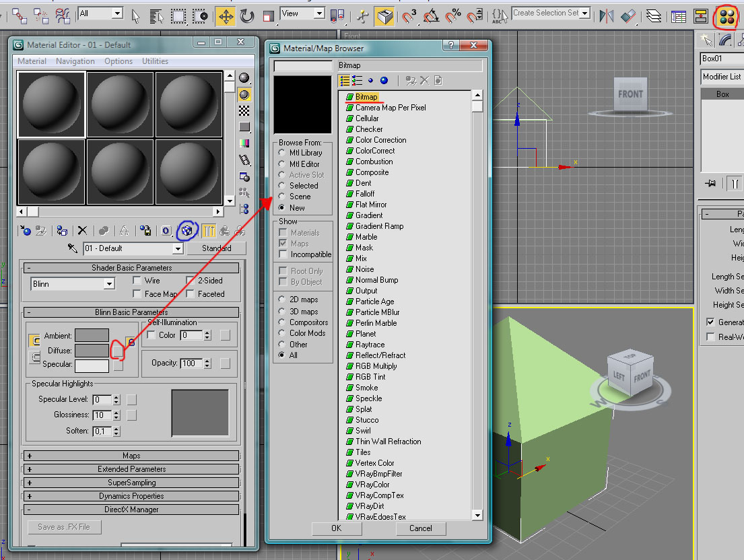
Task: Enable the Wire checkbox
Action: pyautogui.click(x=137, y=281)
